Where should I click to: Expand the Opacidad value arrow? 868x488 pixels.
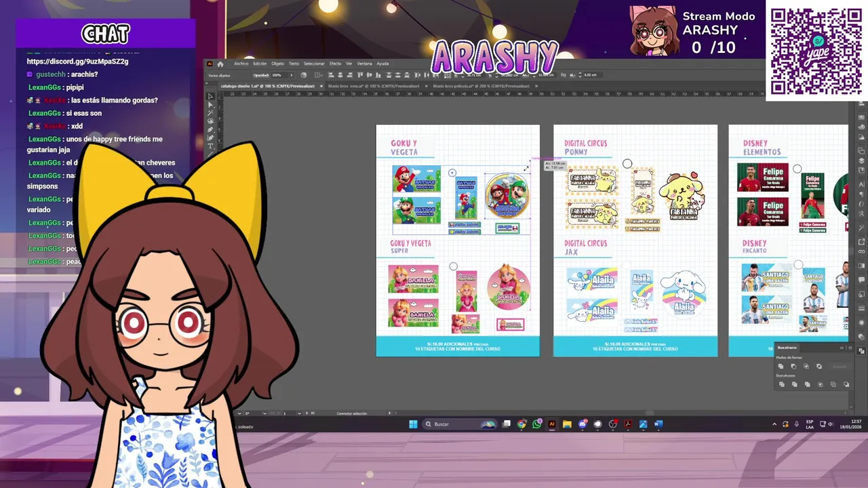[x=292, y=75]
